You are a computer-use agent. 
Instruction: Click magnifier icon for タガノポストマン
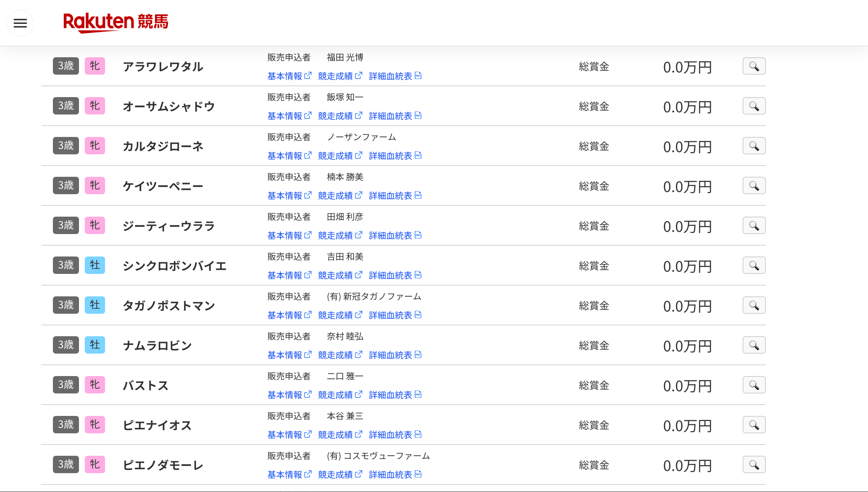(754, 305)
